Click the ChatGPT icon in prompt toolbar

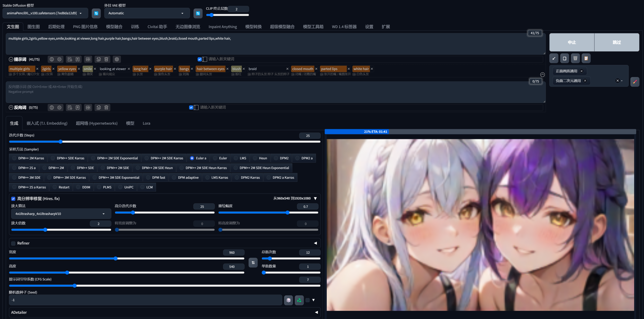click(117, 59)
